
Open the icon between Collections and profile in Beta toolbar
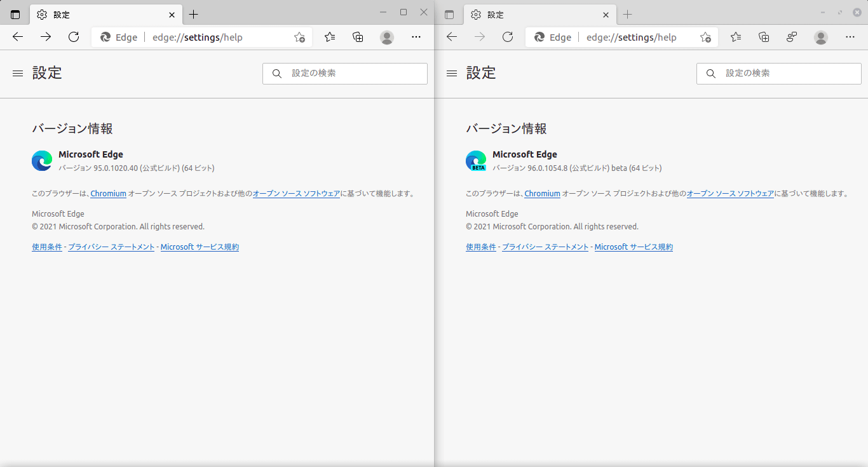[792, 37]
